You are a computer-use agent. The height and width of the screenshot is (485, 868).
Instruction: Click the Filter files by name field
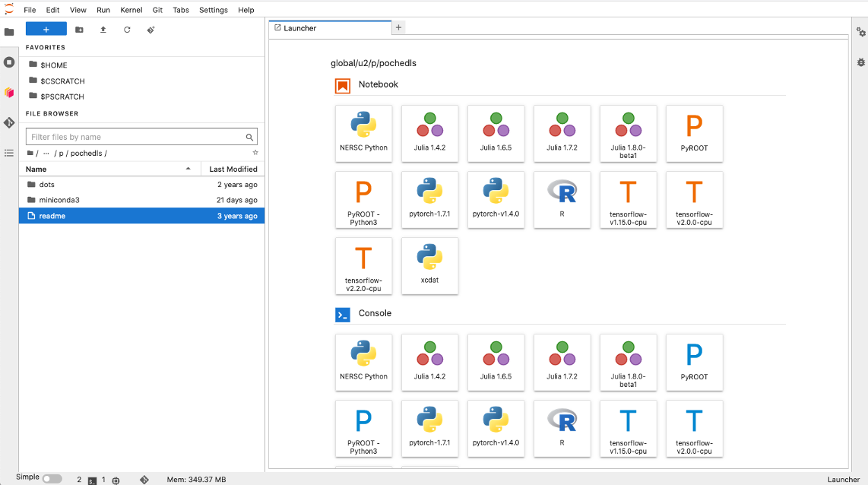(x=141, y=137)
